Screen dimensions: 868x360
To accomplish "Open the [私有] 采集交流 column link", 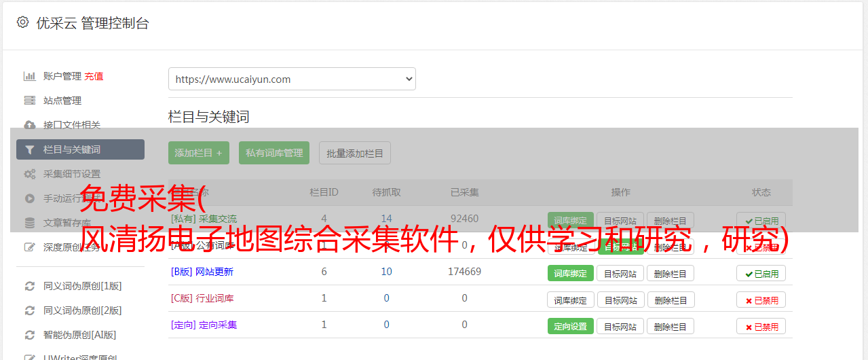I will coord(204,219).
